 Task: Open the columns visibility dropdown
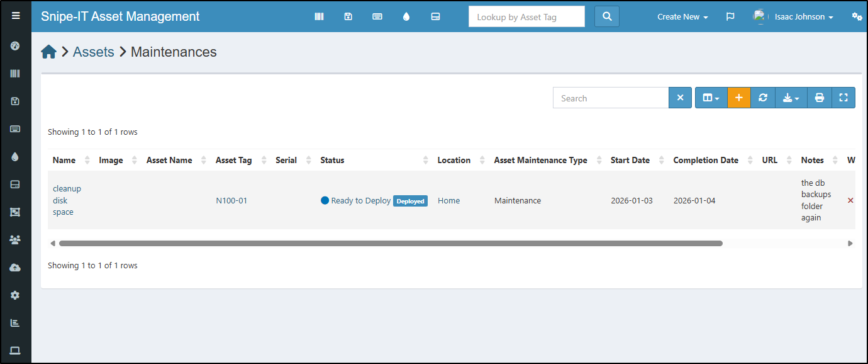pyautogui.click(x=711, y=98)
